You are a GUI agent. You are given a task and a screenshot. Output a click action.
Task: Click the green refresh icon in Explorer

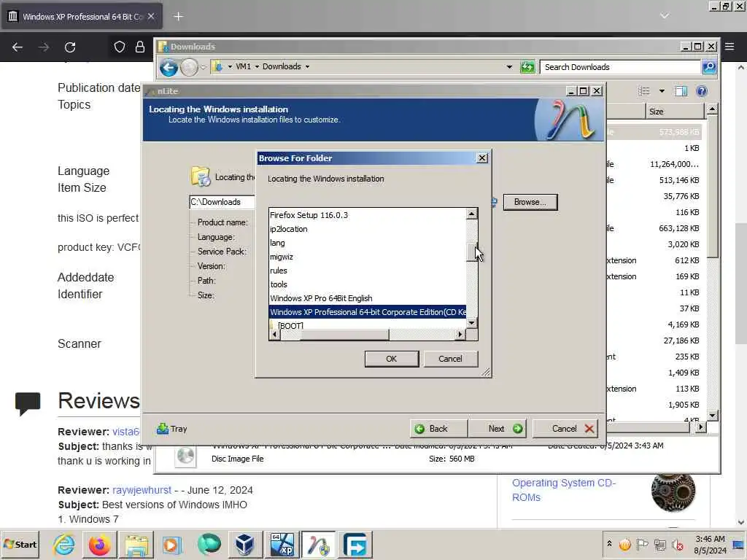527,66
